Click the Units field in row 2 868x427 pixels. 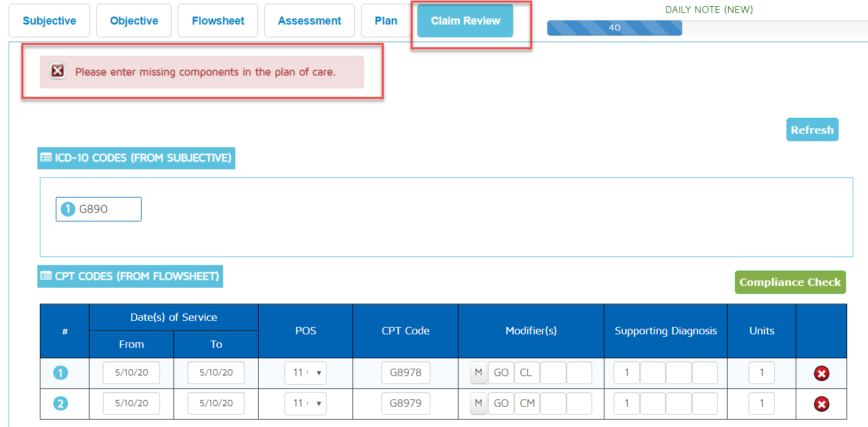point(761,404)
